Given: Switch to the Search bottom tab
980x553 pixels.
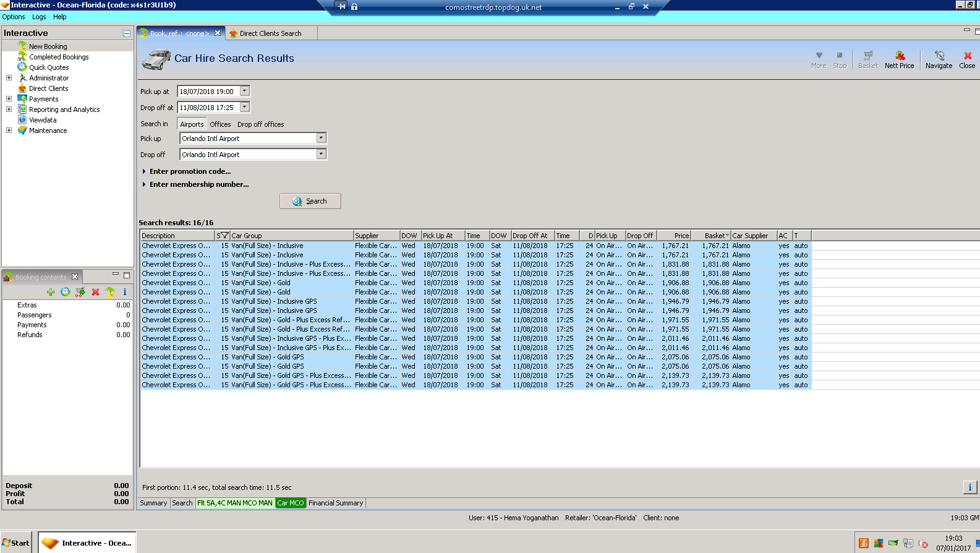Looking at the screenshot, I should pyautogui.click(x=182, y=503).
